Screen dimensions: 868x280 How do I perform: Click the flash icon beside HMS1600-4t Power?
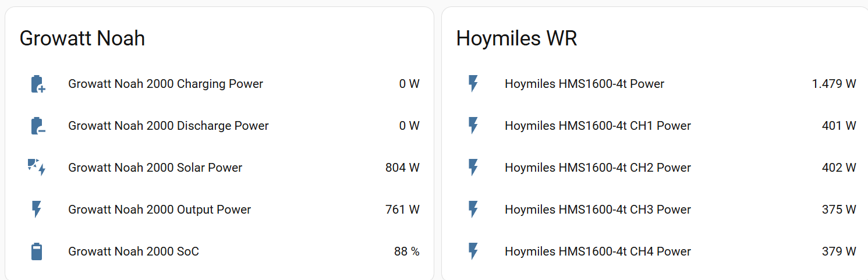(x=473, y=84)
